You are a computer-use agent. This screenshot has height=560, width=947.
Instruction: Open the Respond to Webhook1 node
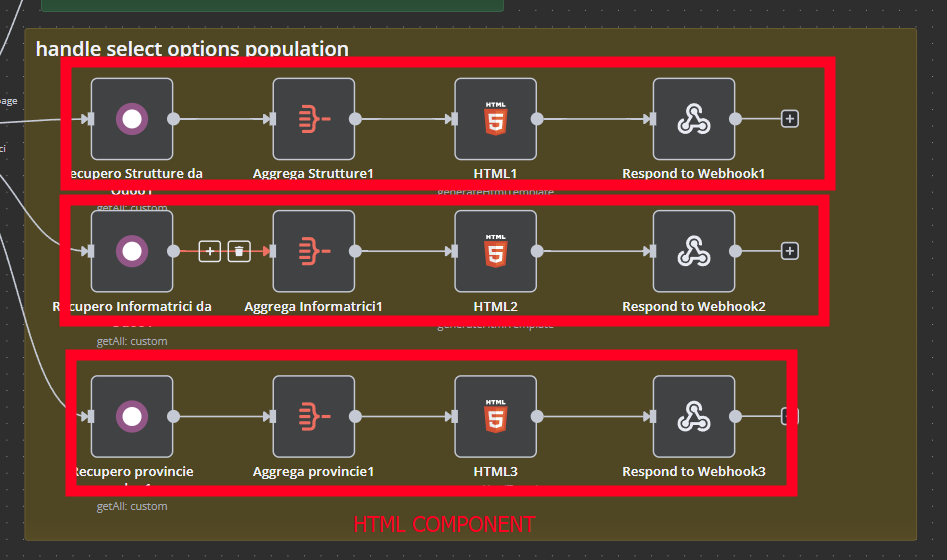tap(694, 119)
